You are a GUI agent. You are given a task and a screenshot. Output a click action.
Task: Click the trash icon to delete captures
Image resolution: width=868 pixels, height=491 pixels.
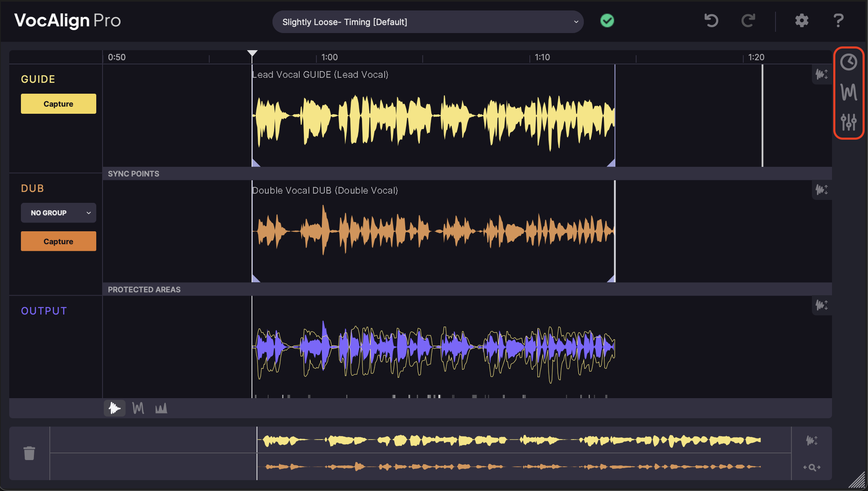point(29,453)
